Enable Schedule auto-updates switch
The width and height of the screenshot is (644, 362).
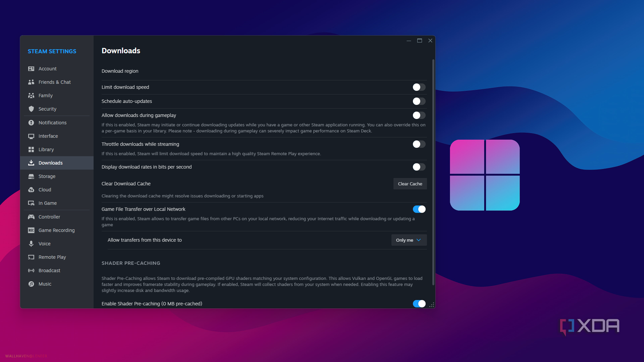[419, 101]
